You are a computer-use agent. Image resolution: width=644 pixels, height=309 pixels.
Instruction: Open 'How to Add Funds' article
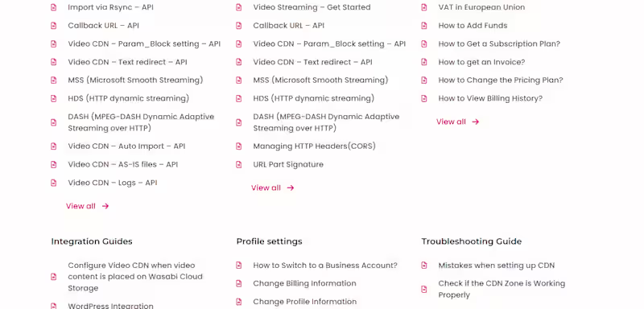(473, 26)
